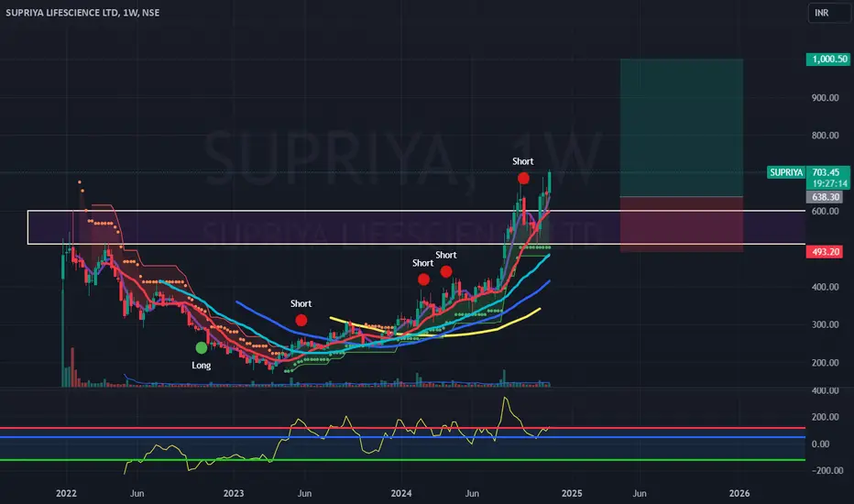Click the 800.00 price axis label

(825, 135)
